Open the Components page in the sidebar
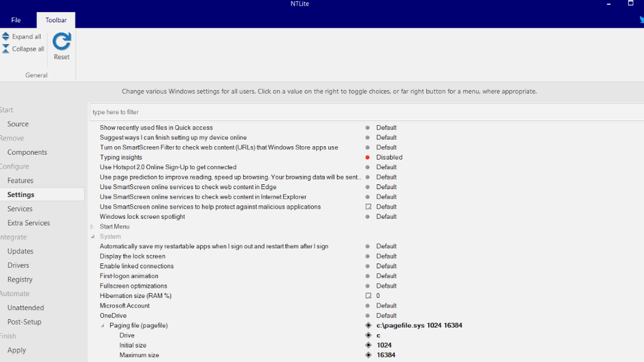Viewport: 644px width, 362px height. pyautogui.click(x=27, y=152)
